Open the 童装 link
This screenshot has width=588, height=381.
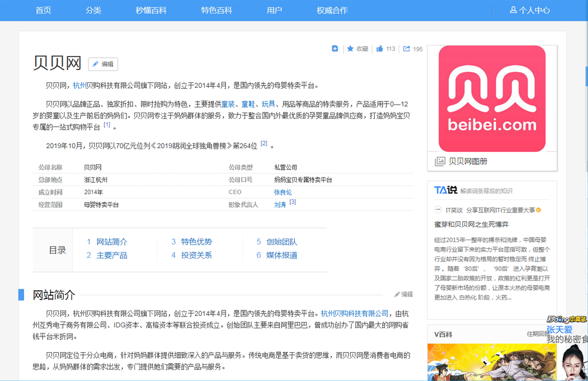click(x=228, y=104)
